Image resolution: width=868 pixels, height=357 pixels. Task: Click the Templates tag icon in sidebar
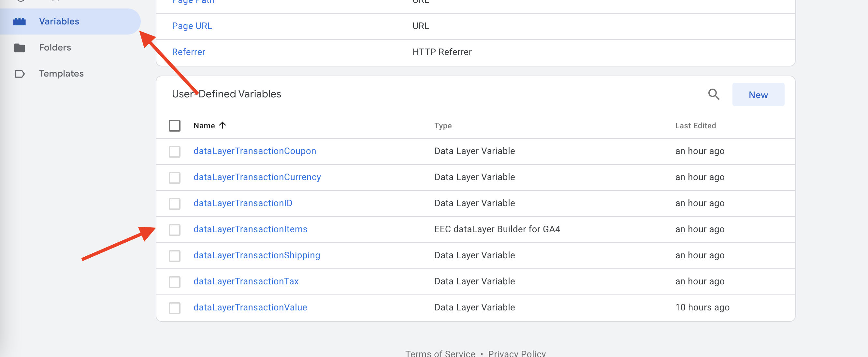click(19, 74)
